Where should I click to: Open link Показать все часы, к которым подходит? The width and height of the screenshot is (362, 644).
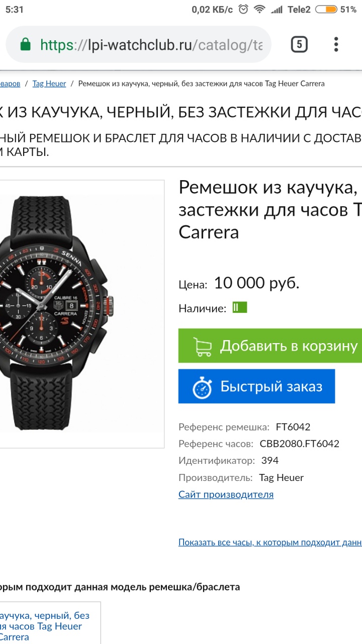270,542
